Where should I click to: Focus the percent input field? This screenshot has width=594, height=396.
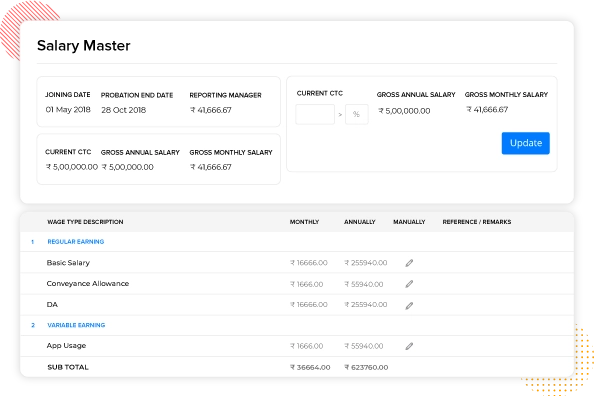point(356,114)
